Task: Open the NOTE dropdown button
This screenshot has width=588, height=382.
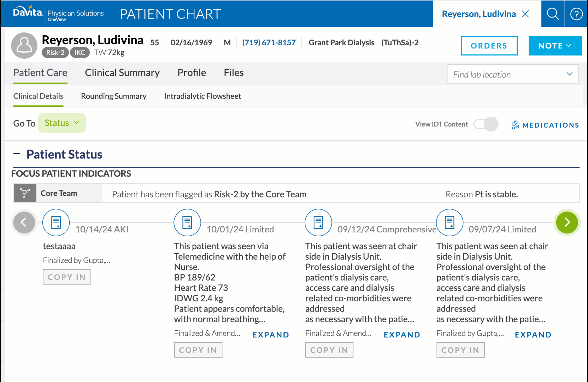Action: 555,46
